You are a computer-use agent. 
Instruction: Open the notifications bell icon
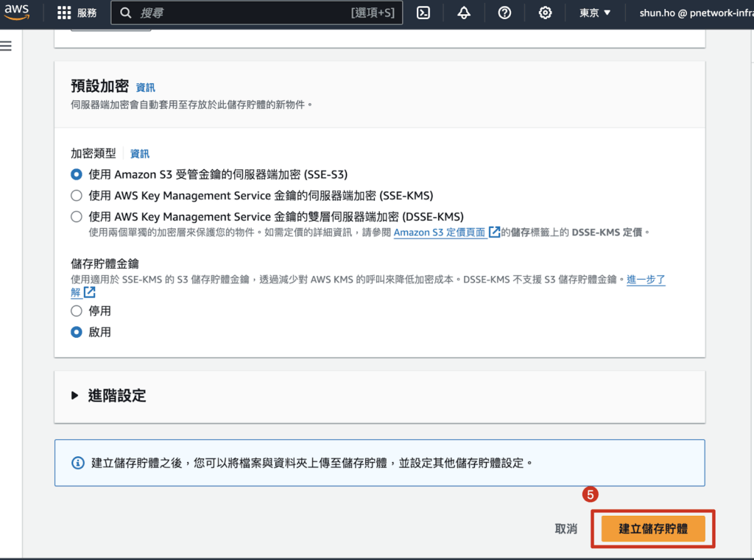tap(464, 13)
